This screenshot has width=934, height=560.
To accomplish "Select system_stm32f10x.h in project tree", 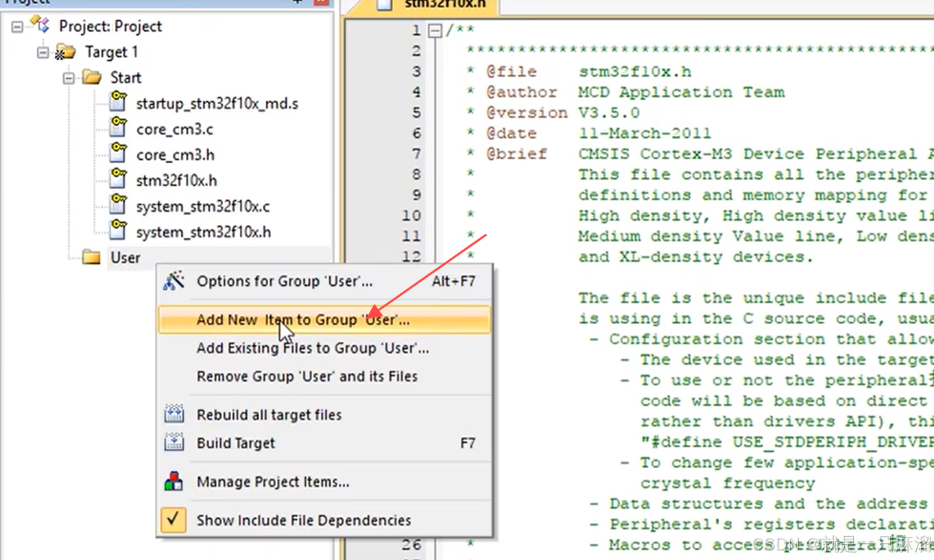I will (x=203, y=232).
